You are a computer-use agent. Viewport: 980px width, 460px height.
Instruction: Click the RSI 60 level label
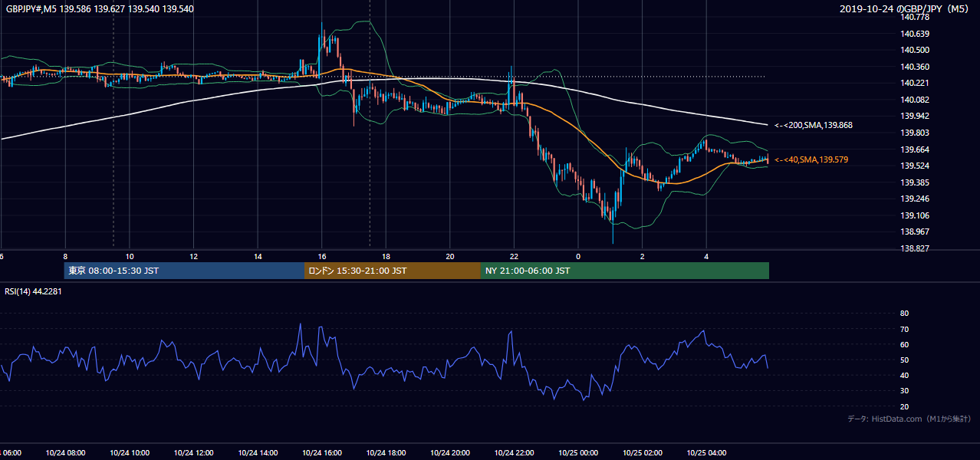coord(904,344)
